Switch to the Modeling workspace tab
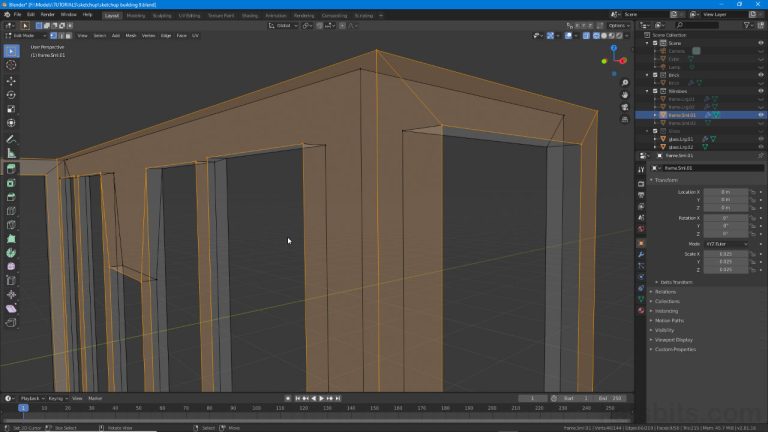 (136, 16)
